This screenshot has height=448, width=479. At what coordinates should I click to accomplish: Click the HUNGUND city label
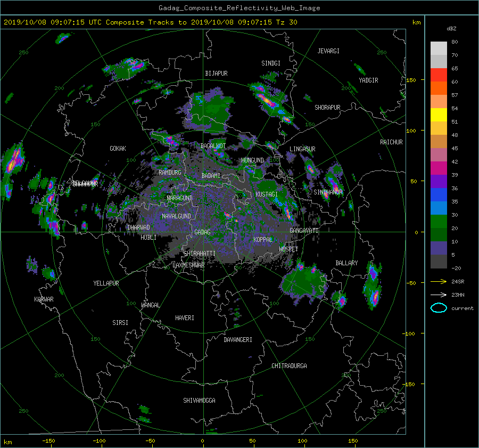click(x=252, y=160)
